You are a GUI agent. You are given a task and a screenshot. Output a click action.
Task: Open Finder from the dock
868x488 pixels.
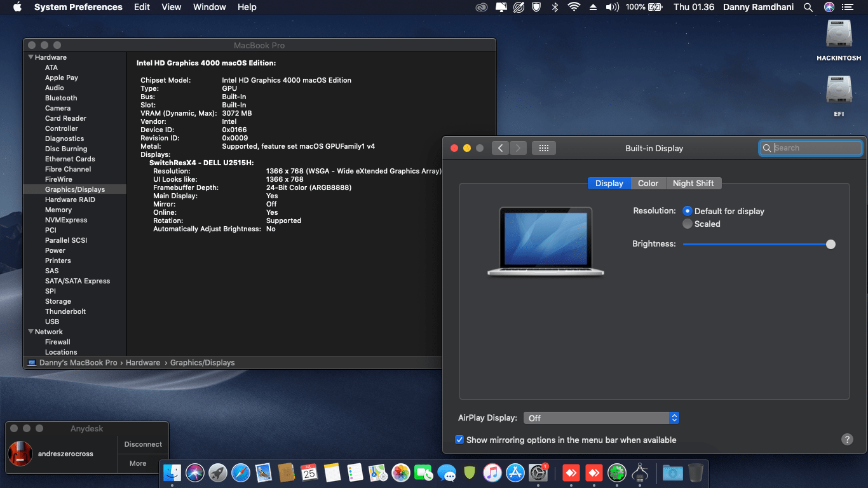tap(172, 473)
